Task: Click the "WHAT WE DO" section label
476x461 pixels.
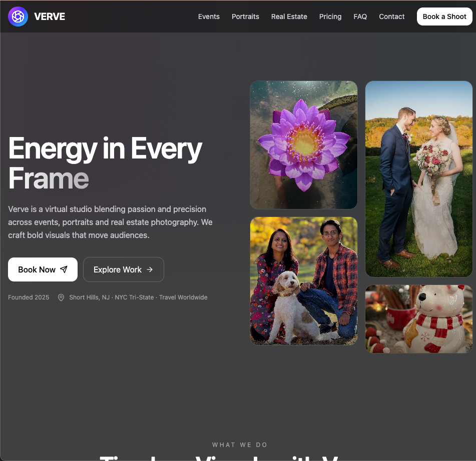Action: click(x=240, y=445)
